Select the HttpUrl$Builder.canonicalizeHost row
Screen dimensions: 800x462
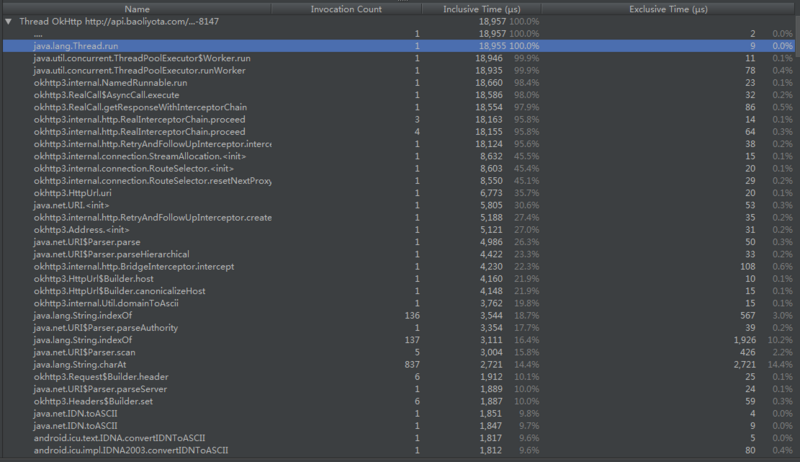click(x=398, y=291)
